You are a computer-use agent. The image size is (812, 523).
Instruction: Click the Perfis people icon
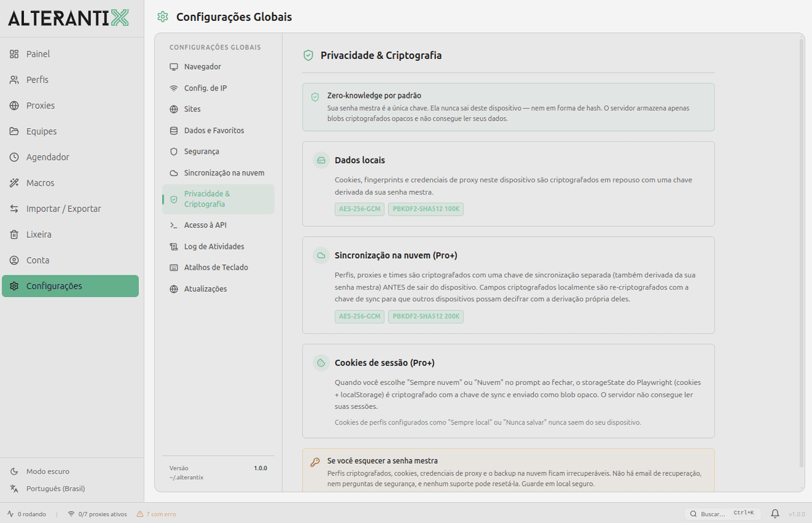pos(14,80)
